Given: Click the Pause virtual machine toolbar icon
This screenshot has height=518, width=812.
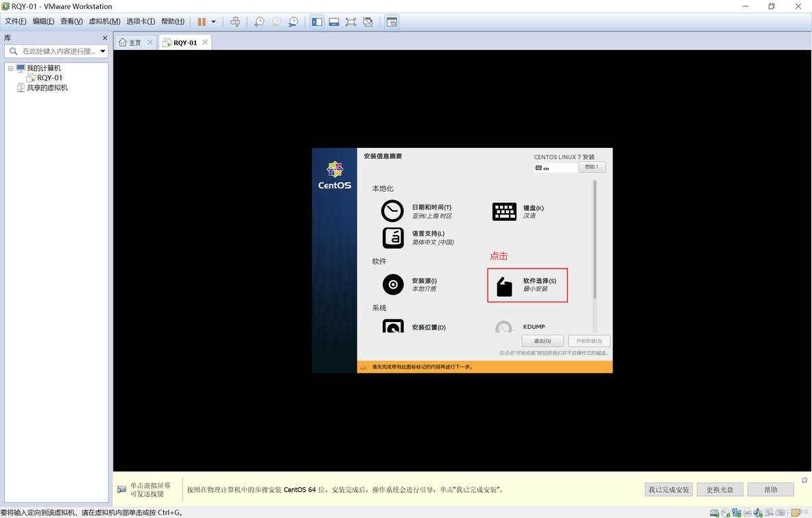Looking at the screenshot, I should click(x=202, y=22).
